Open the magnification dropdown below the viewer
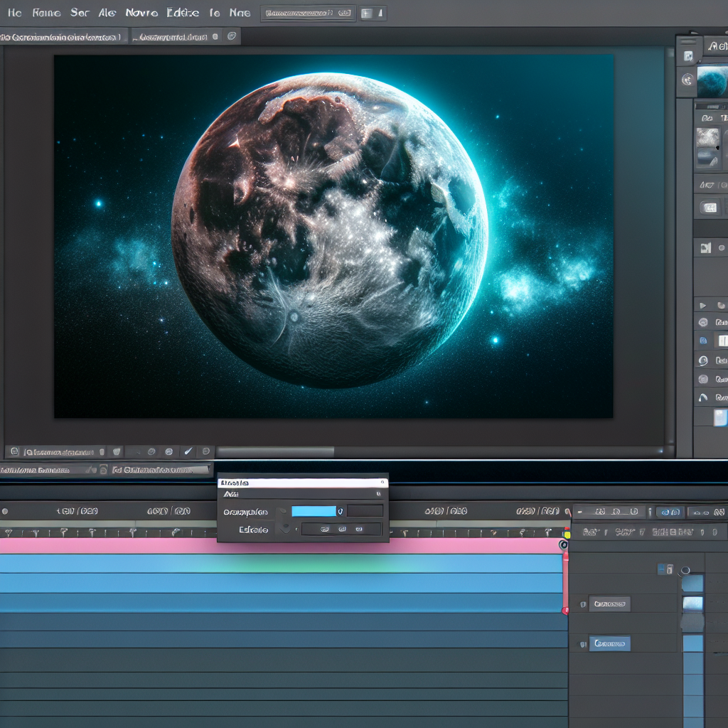Screen dimensions: 728x728 pyautogui.click(x=59, y=451)
